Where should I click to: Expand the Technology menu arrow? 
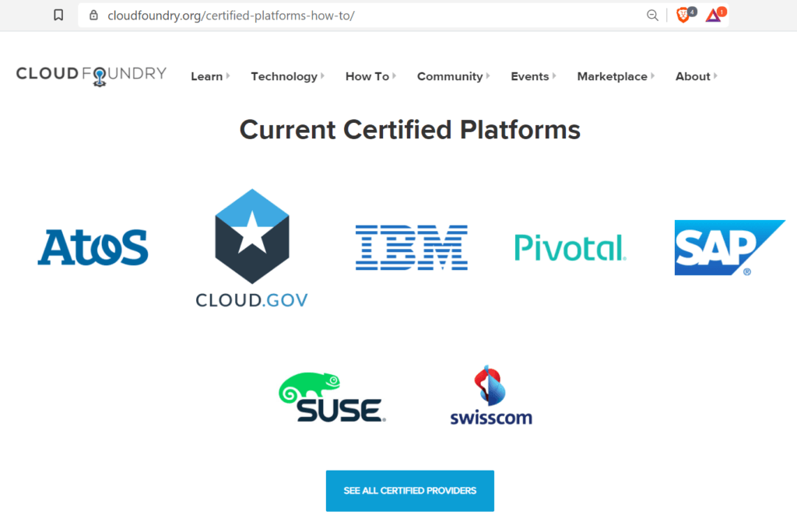(323, 75)
